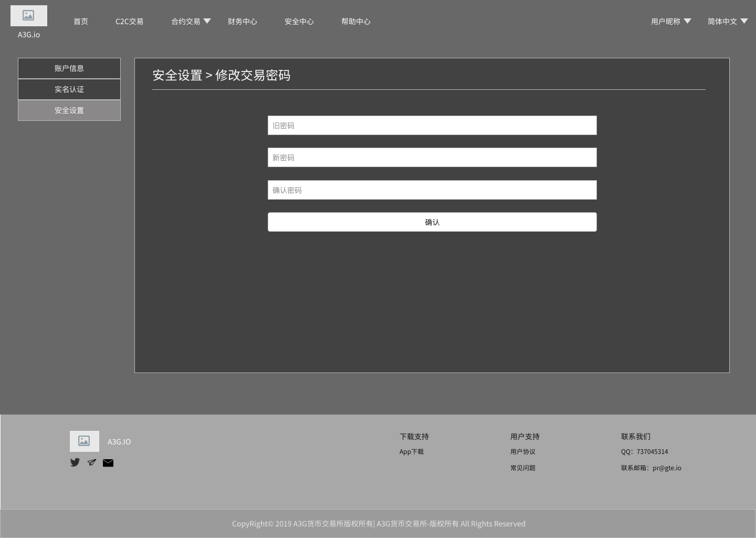
Task: Click the footer logo image placeholder
Action: pos(85,441)
